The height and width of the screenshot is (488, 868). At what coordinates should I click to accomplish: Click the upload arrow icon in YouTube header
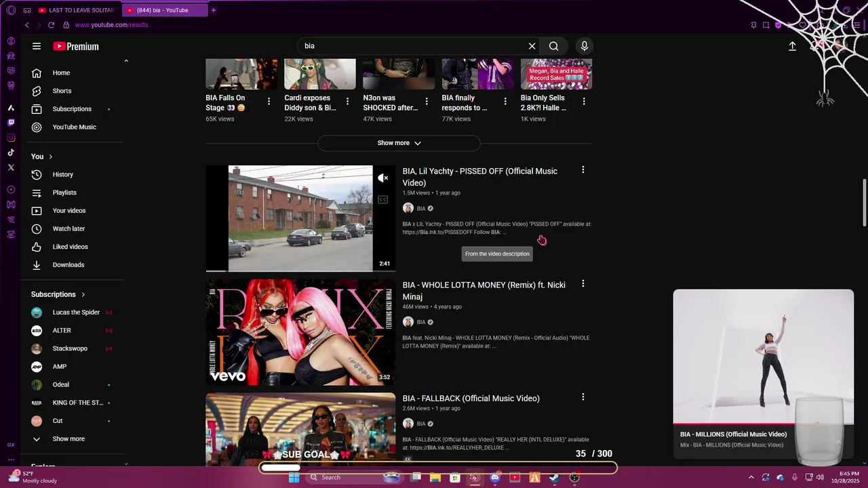(x=792, y=46)
